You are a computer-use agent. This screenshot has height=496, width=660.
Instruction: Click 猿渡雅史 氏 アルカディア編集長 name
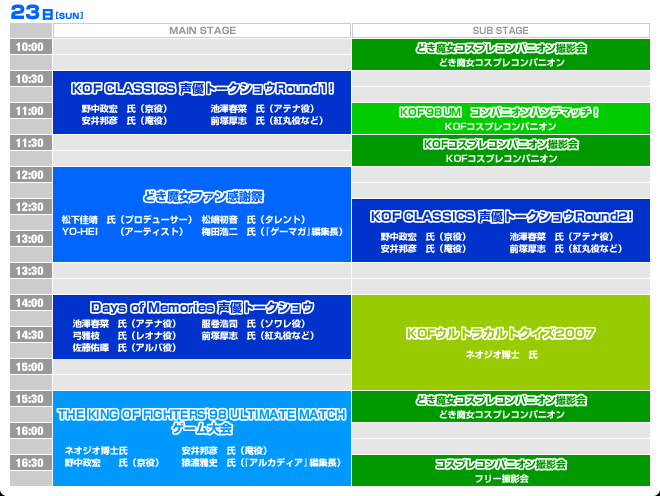click(x=261, y=463)
